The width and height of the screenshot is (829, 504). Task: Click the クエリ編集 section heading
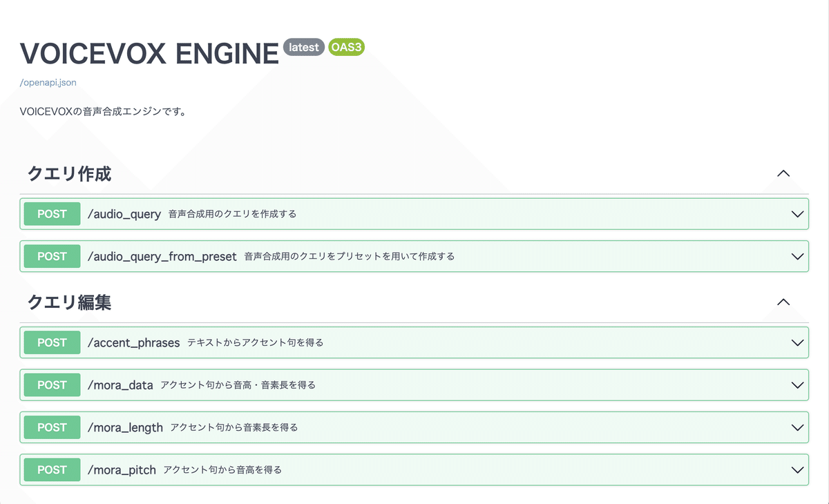(x=67, y=302)
